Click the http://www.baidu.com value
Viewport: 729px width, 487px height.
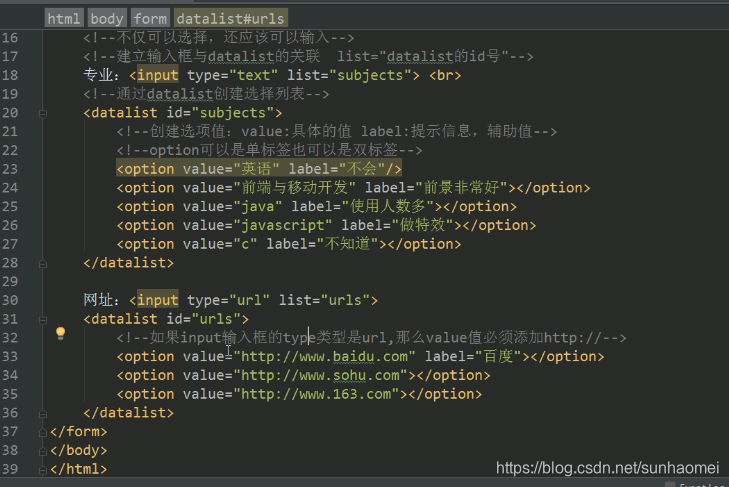point(324,356)
